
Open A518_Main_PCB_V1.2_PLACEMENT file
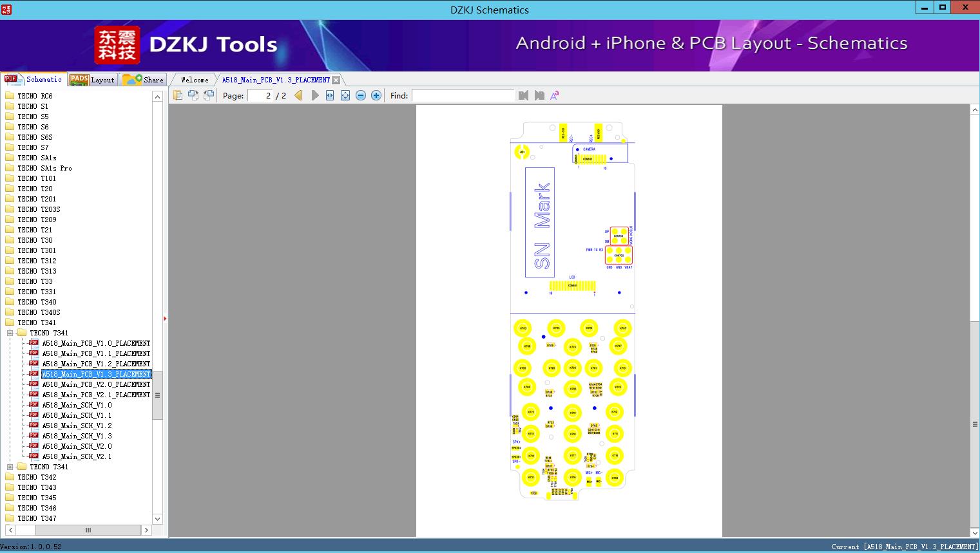tap(96, 364)
